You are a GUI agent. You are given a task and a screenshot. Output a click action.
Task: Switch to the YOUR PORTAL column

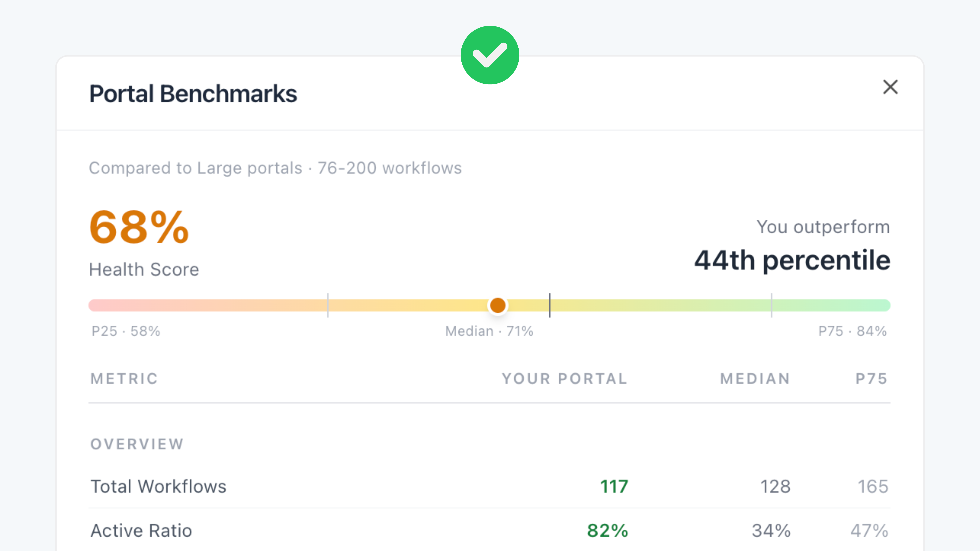(x=564, y=379)
